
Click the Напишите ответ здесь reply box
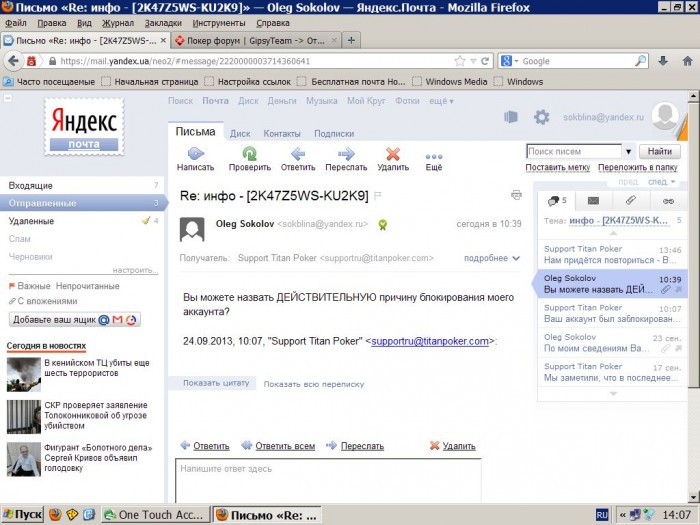[328, 481]
